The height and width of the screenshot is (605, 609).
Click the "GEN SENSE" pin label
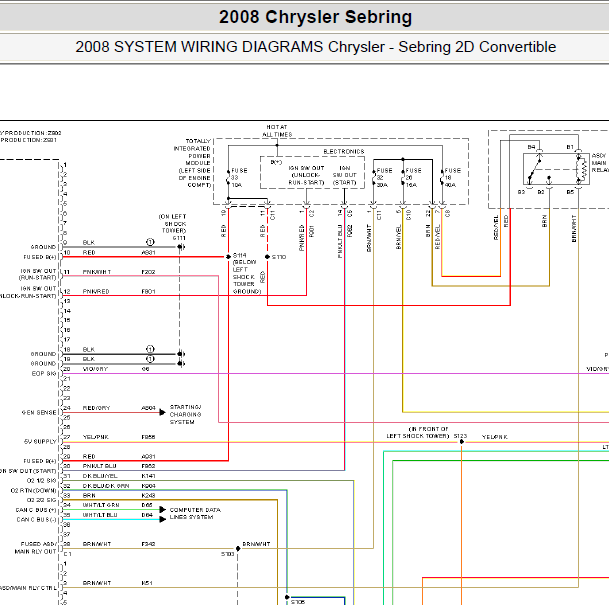point(39,412)
